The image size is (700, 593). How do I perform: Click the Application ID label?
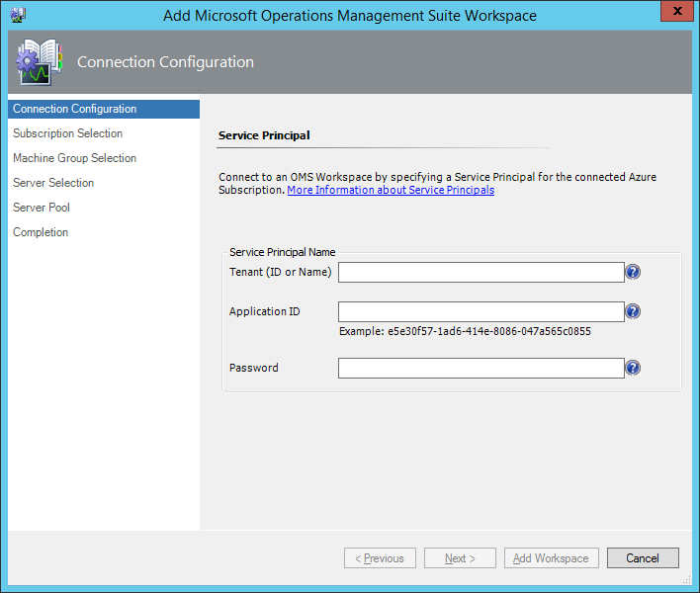[264, 311]
